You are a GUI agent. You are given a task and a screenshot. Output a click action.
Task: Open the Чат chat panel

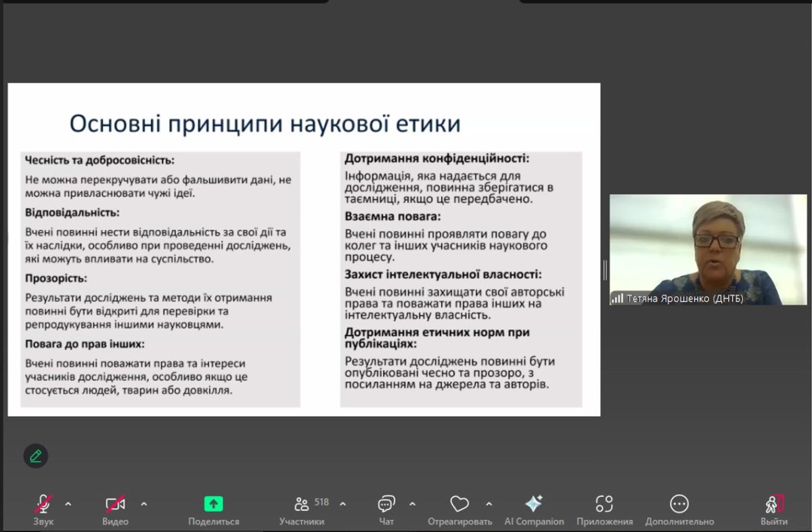tap(386, 504)
